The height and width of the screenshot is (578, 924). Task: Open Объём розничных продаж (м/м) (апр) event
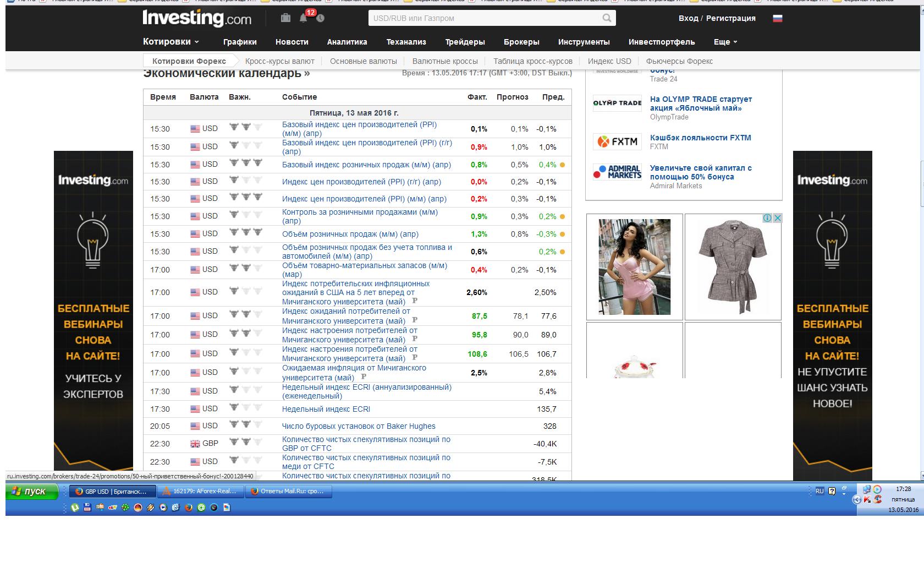(350, 234)
